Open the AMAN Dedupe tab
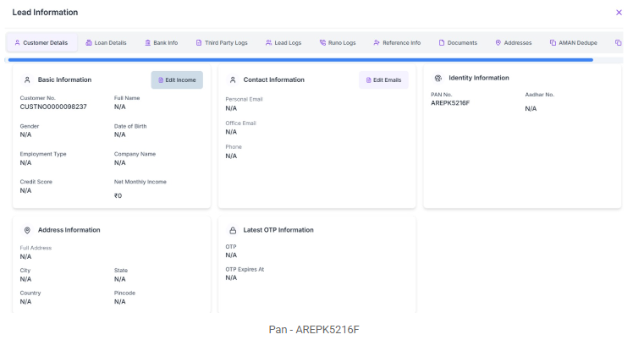The image size is (644, 351). tap(574, 42)
